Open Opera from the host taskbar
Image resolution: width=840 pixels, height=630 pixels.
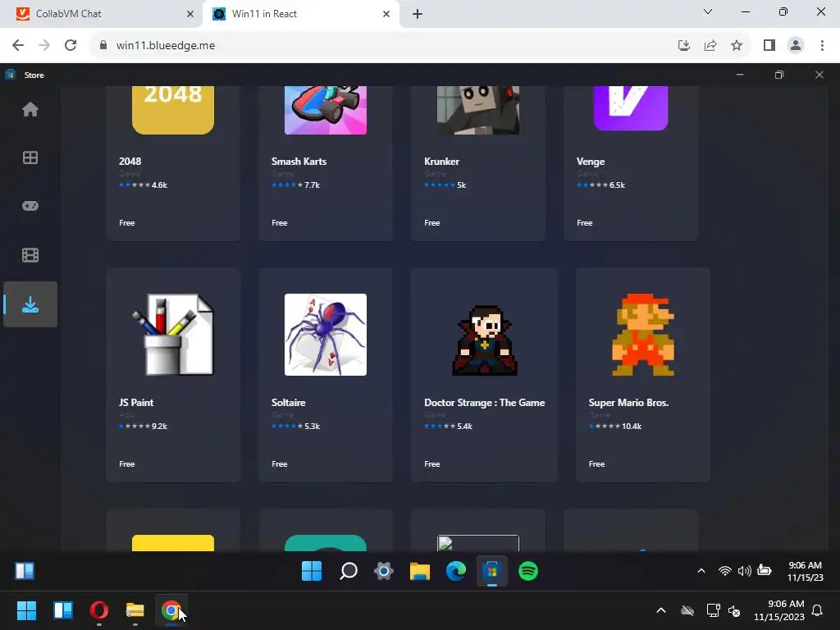98,610
